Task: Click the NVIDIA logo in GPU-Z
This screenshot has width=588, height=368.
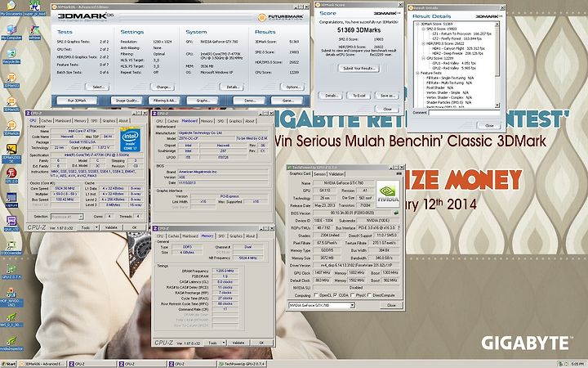Action: (x=388, y=194)
